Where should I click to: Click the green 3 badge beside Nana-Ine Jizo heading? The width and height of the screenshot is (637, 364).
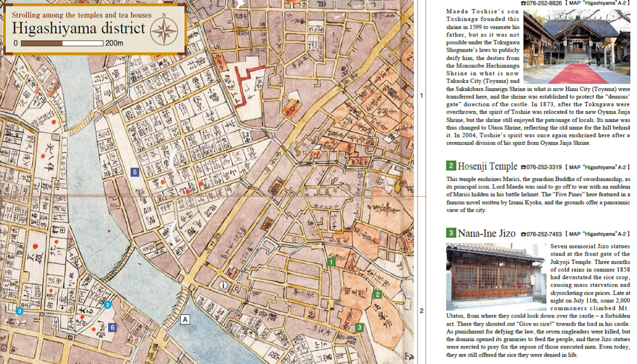450,233
